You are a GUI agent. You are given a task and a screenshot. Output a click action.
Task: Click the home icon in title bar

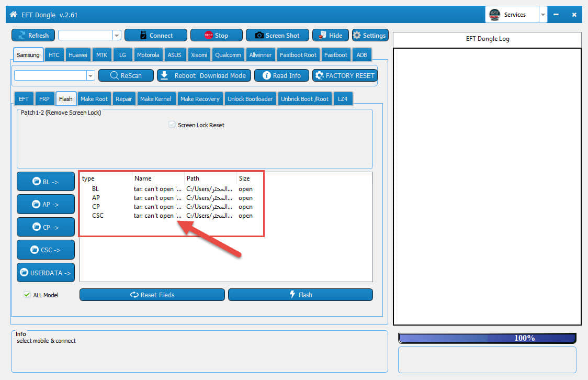14,14
